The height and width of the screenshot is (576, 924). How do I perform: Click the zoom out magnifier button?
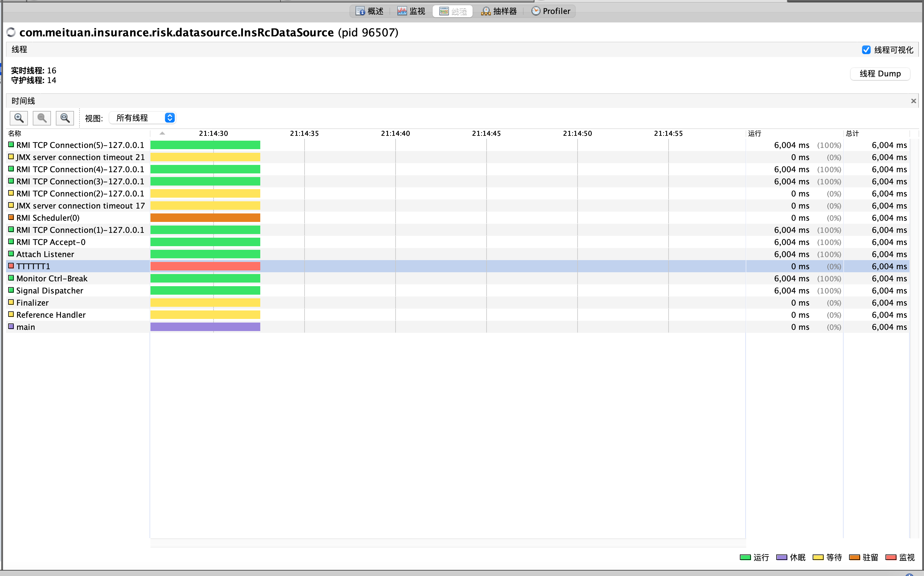(42, 118)
